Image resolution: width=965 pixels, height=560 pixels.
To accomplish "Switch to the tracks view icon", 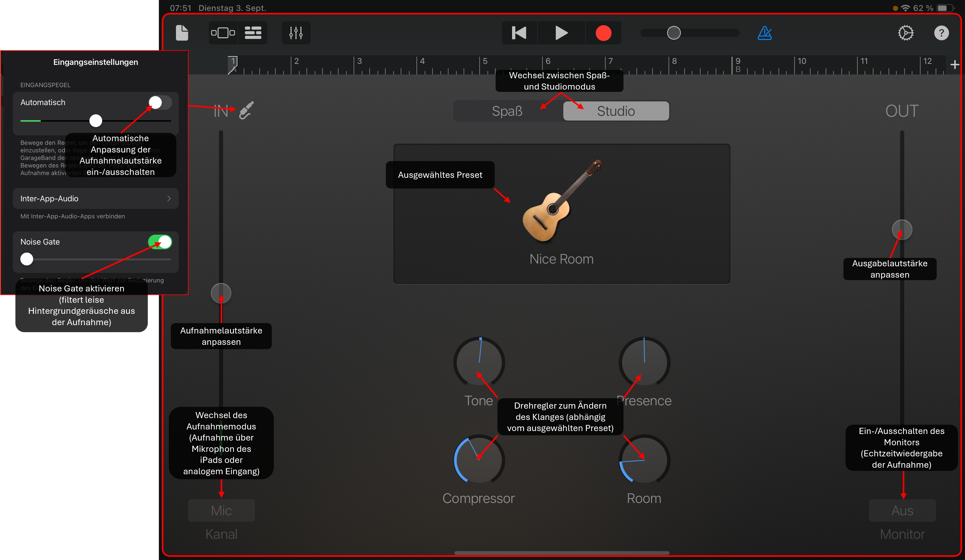I will [x=253, y=33].
